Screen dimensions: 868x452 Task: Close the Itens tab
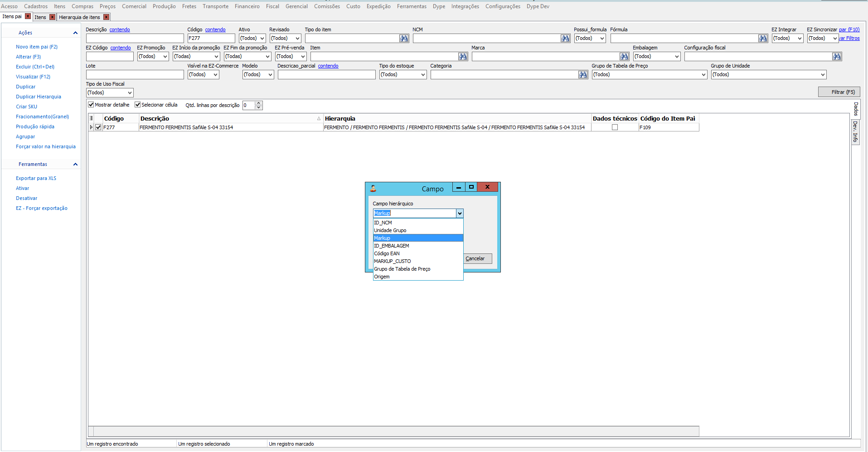[52, 17]
